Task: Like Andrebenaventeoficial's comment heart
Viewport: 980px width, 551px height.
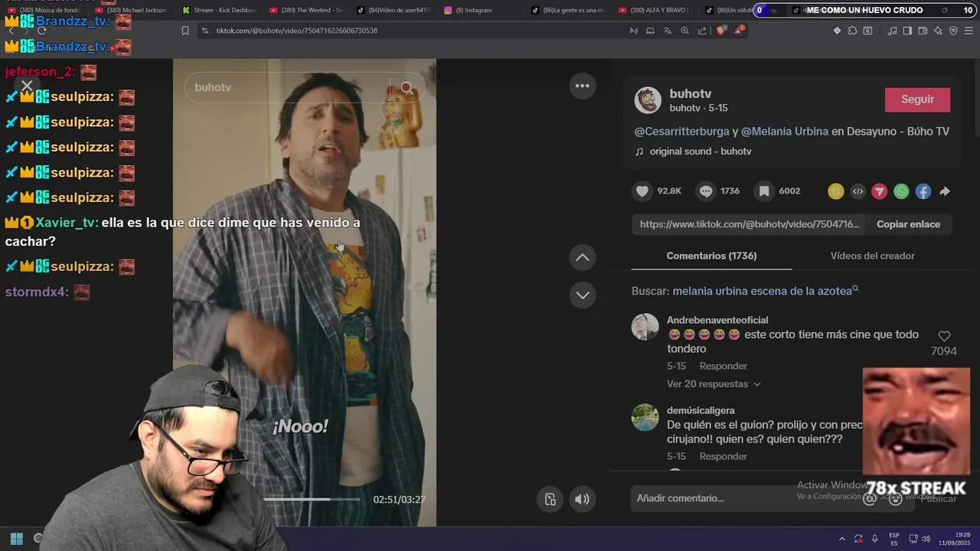Action: pyautogui.click(x=944, y=336)
